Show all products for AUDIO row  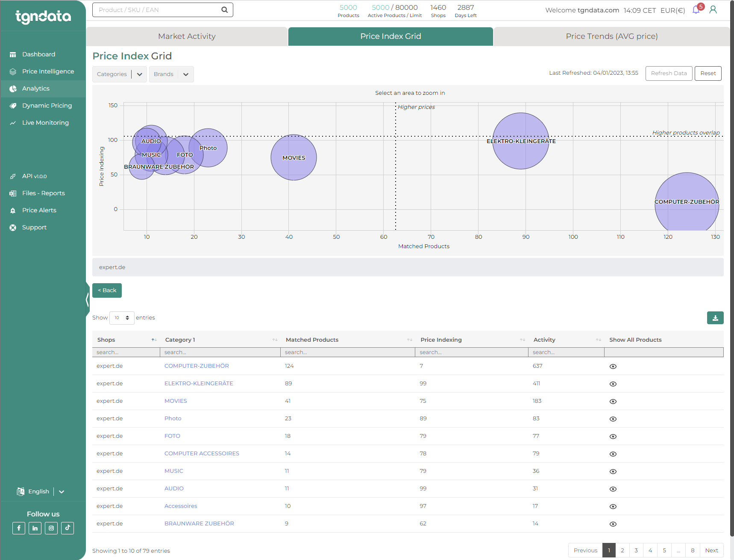613,489
